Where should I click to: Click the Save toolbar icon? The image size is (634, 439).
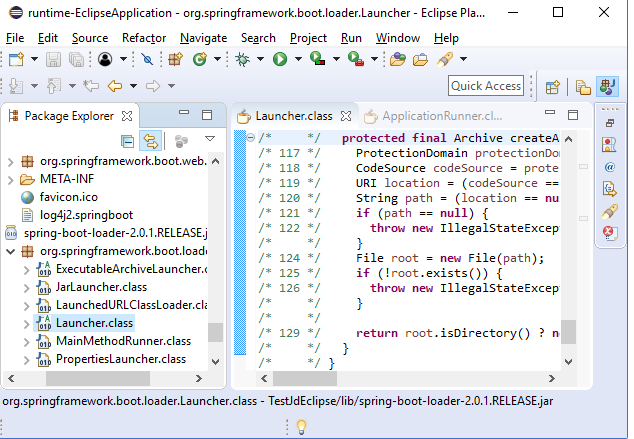point(53,59)
